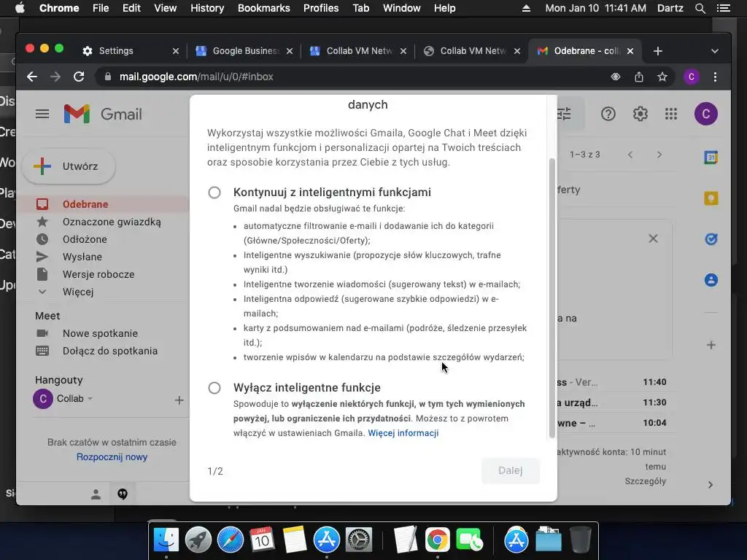This screenshot has width=747, height=560.
Task: Open Google Calendar side panel icon
Action: pyautogui.click(x=711, y=157)
